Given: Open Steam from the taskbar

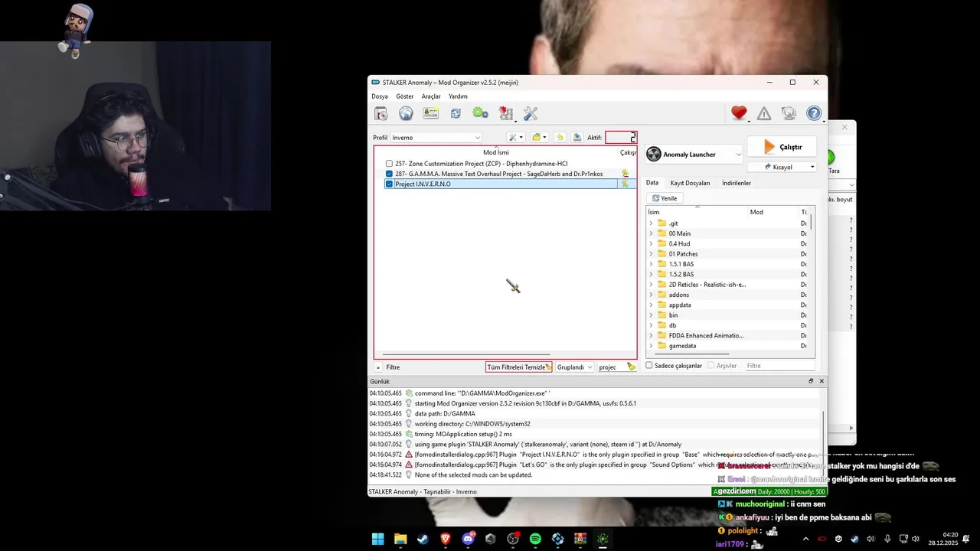Looking at the screenshot, I should pyautogui.click(x=423, y=539).
